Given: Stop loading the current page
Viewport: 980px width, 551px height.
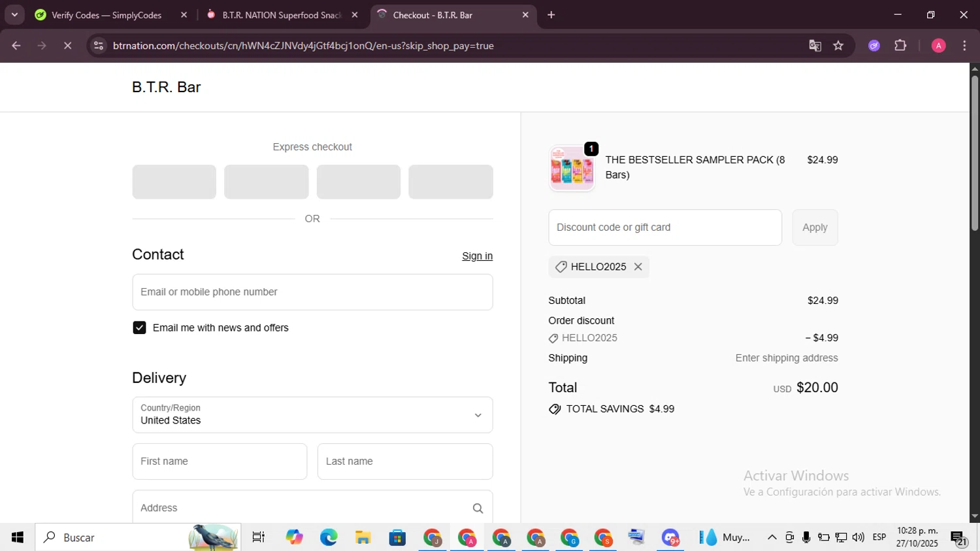Looking at the screenshot, I should pos(67,46).
